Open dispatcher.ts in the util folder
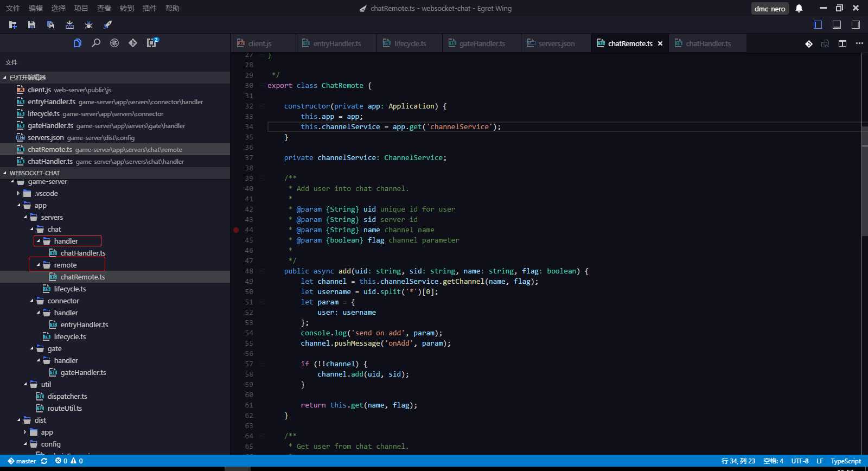Image resolution: width=868 pixels, height=471 pixels. [67, 397]
